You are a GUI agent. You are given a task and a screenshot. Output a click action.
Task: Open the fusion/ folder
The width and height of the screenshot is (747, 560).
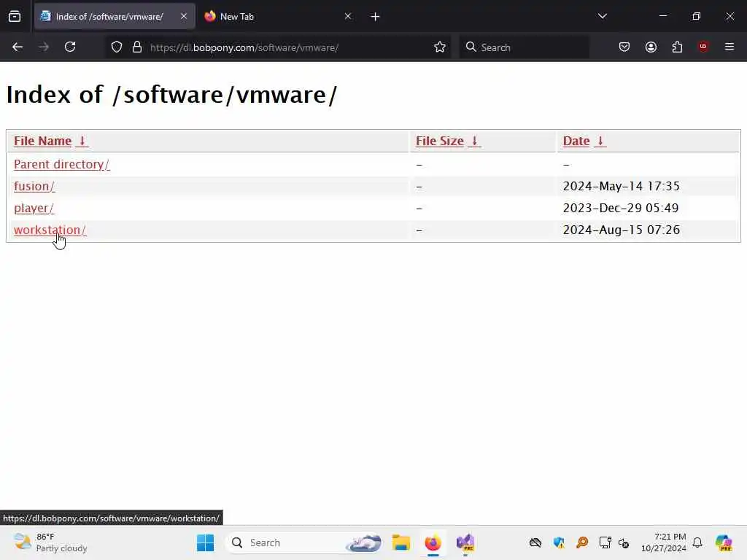click(34, 186)
